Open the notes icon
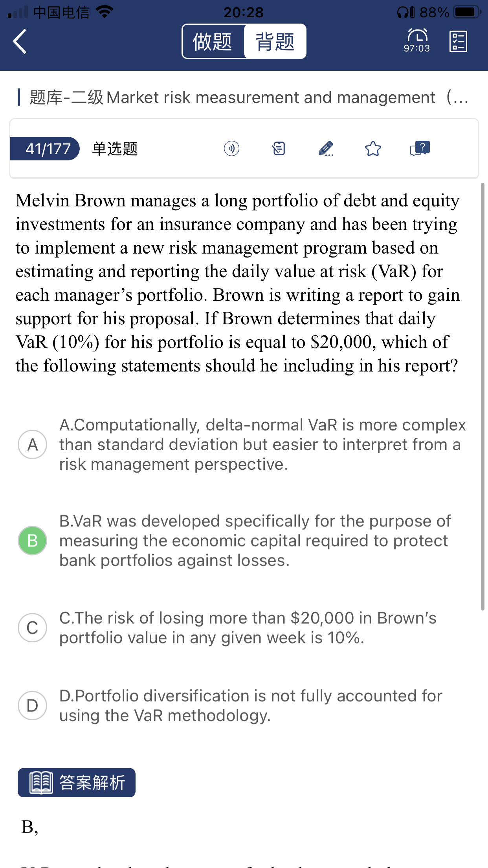This screenshot has height=868, width=488. click(279, 149)
